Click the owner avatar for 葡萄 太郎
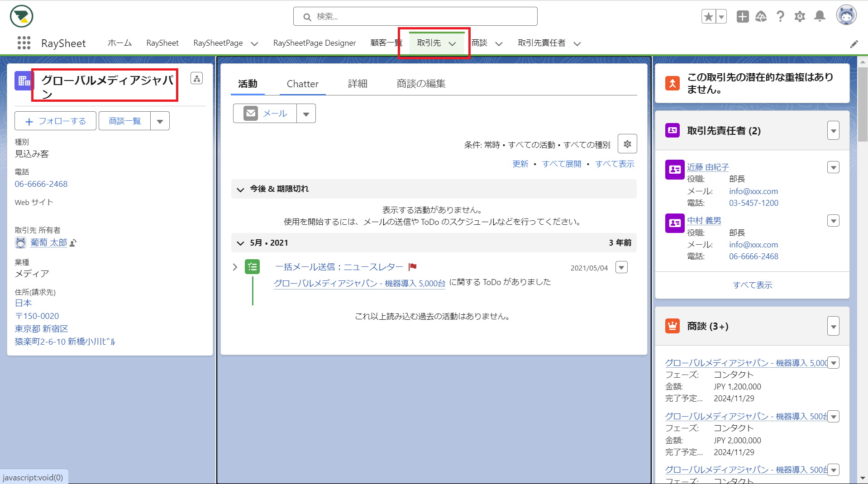The height and width of the screenshot is (484, 868). coord(20,243)
